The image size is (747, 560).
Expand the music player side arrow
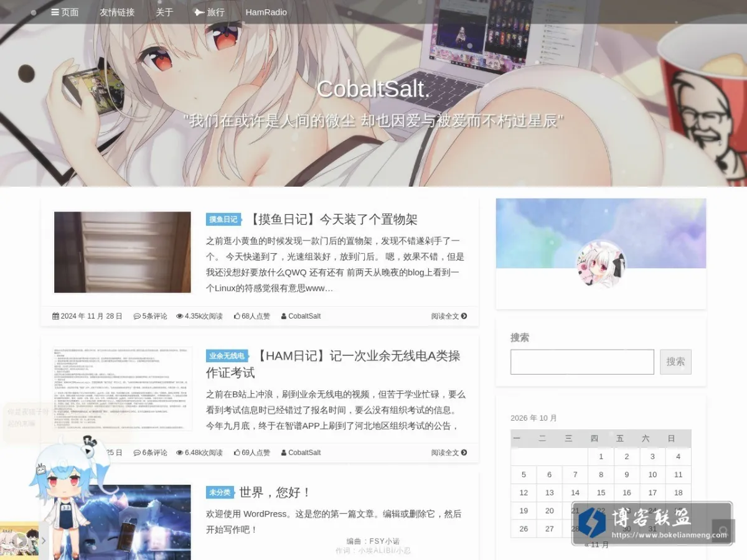click(x=44, y=541)
